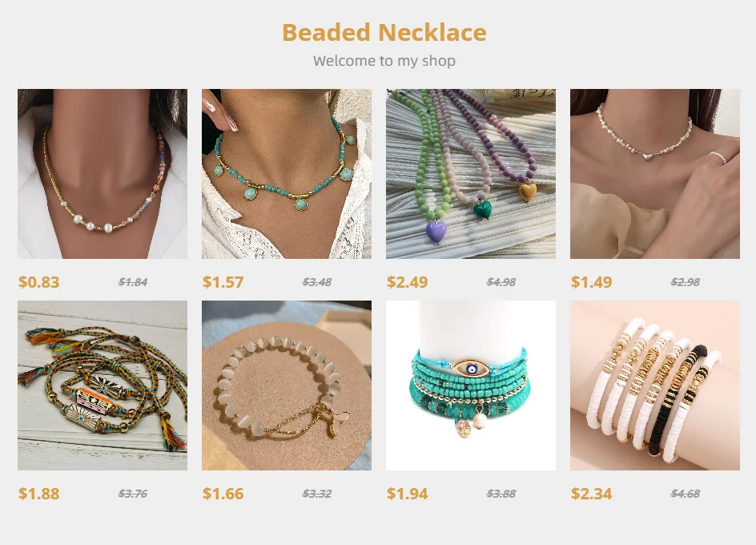The height and width of the screenshot is (545, 756).
Task: Select the $1.49 price label
Action: (592, 282)
